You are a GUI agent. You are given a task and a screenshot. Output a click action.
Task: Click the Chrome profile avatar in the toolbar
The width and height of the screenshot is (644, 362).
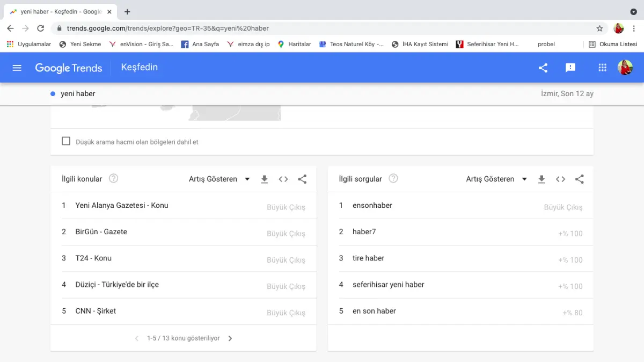coord(618,28)
